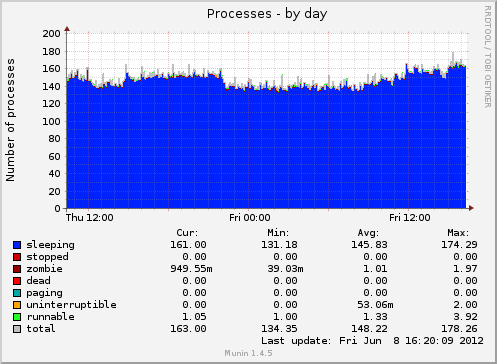Image resolution: width=497 pixels, height=364 pixels.
Task: Click the dark red zombie swatch
Action: click(17, 269)
